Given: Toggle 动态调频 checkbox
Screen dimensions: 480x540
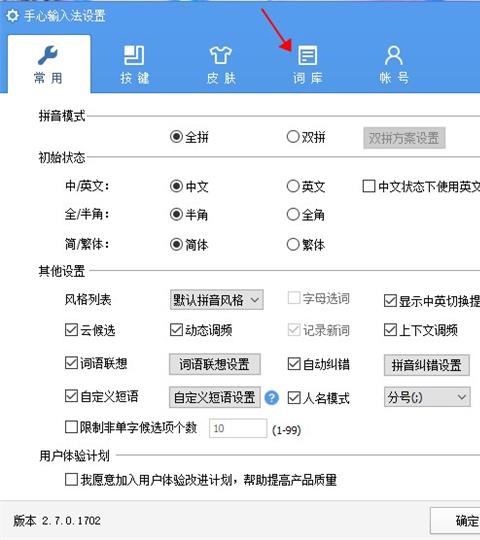Looking at the screenshot, I should pyautogui.click(x=176, y=330).
